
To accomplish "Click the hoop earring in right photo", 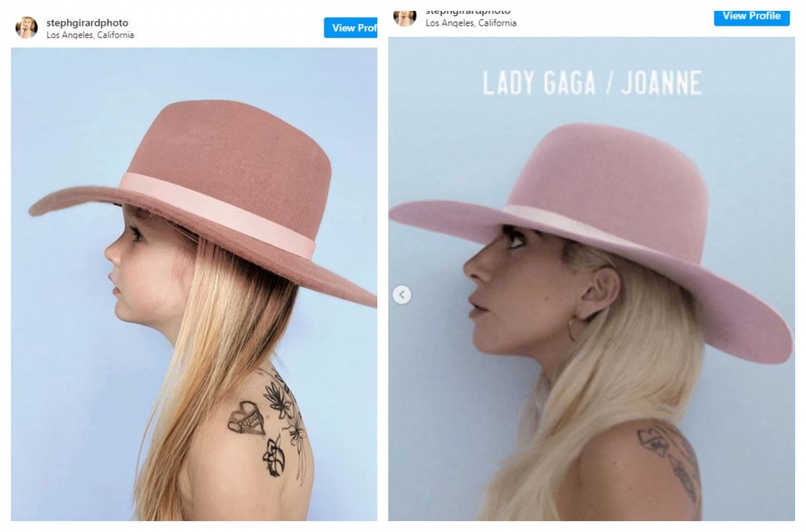I will 576,330.
